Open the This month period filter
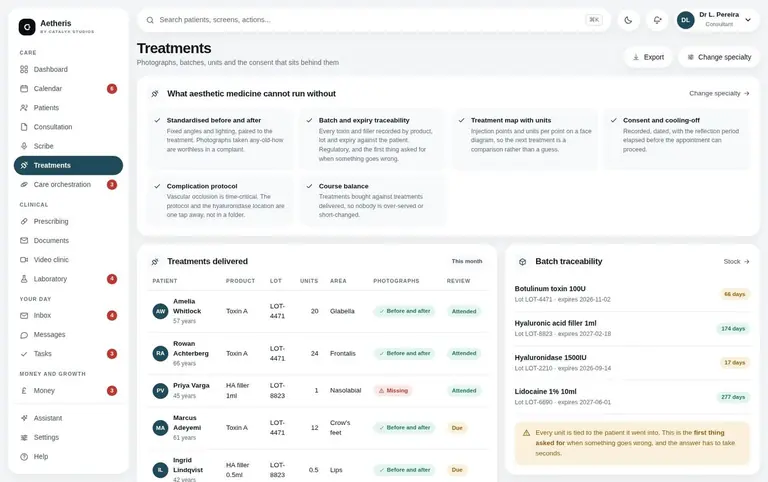The image size is (768, 482). [467, 262]
